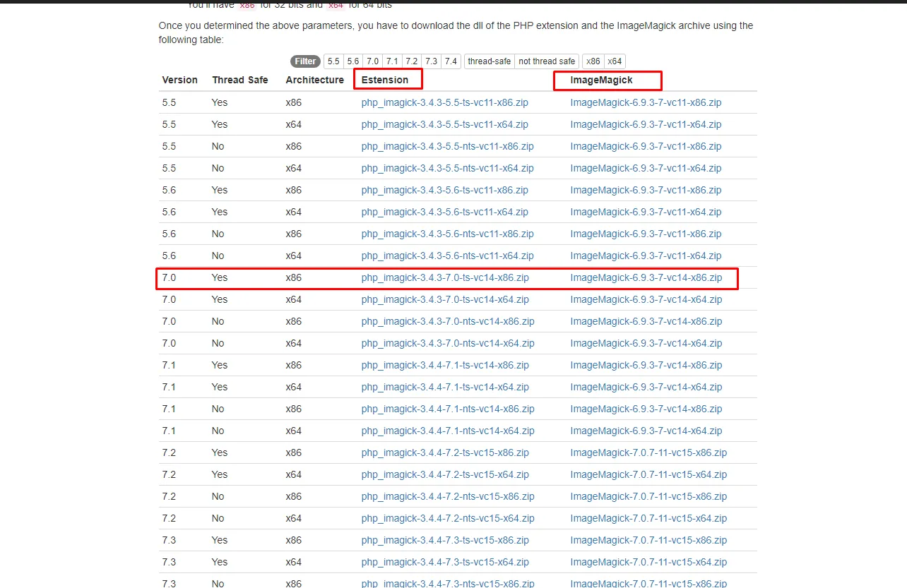Download ImageMagick zip in 7.1 thread-safe x64 row
Screen dimensions: 907x588
coord(646,387)
